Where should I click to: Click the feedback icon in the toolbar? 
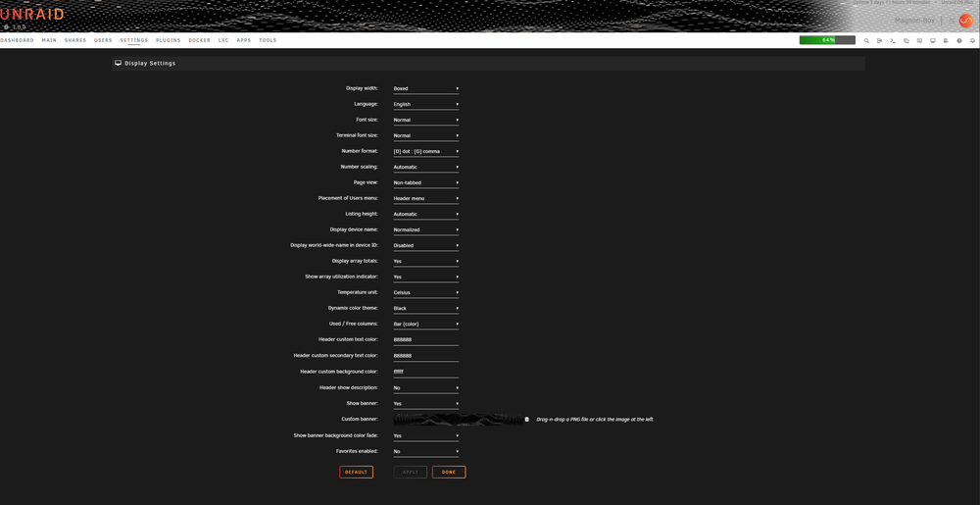click(919, 40)
